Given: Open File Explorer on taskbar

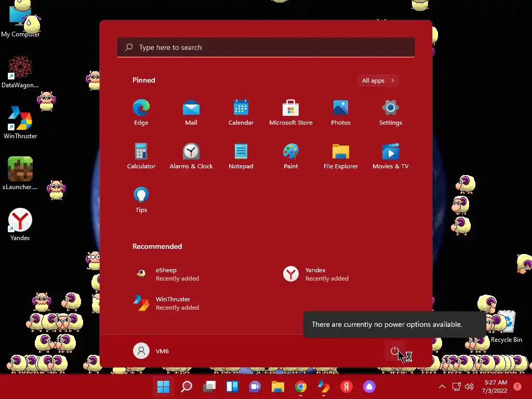Looking at the screenshot, I should point(278,387).
